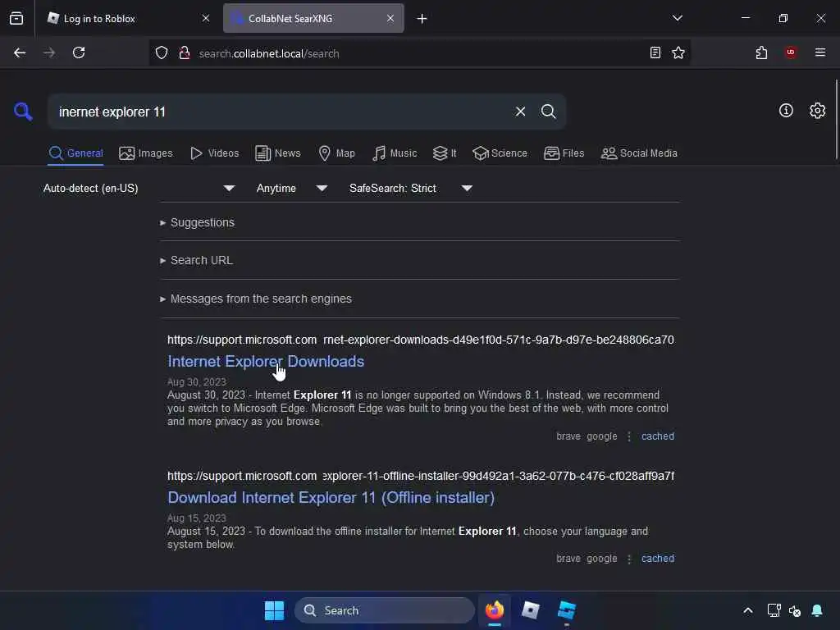Switch to the Music category
Image resolution: width=840 pixels, height=630 pixels.
pyautogui.click(x=395, y=153)
